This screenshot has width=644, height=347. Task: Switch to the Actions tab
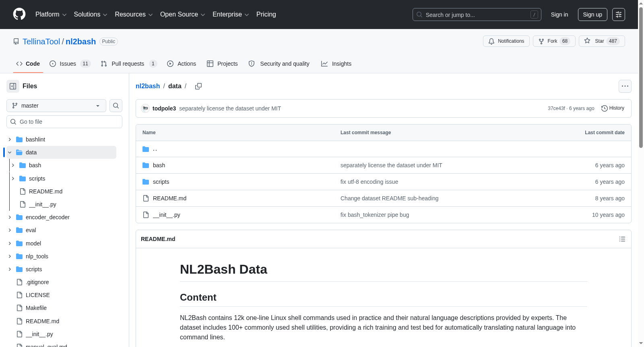[x=182, y=64]
